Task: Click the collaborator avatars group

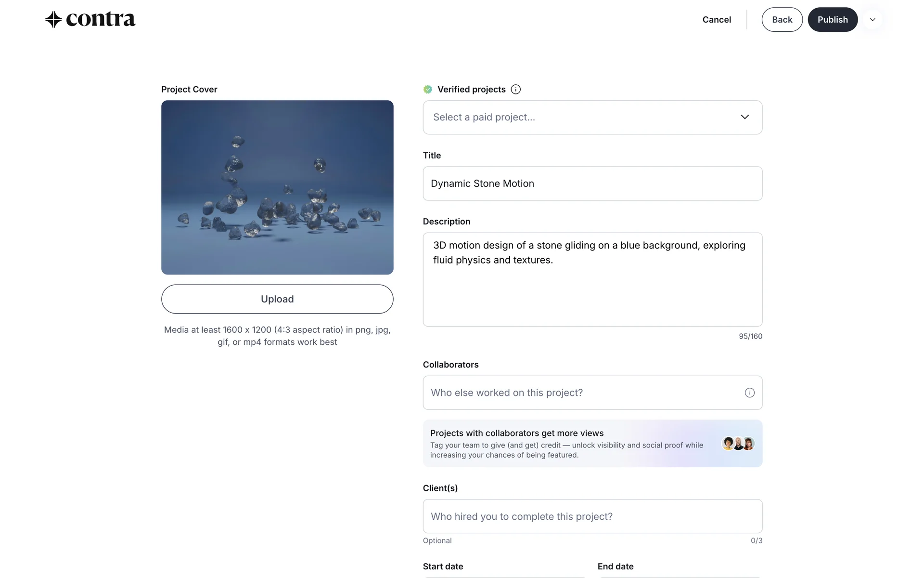Action: (738, 443)
